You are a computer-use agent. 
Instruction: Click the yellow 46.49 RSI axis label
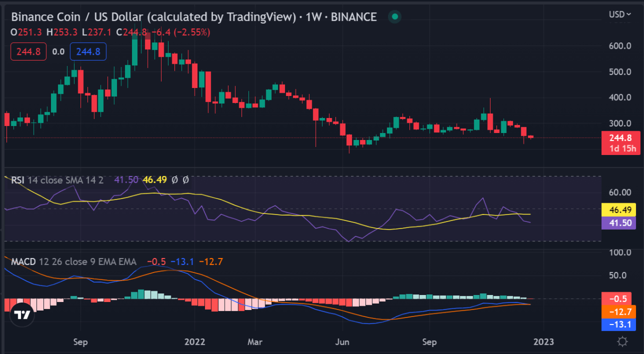click(620, 209)
